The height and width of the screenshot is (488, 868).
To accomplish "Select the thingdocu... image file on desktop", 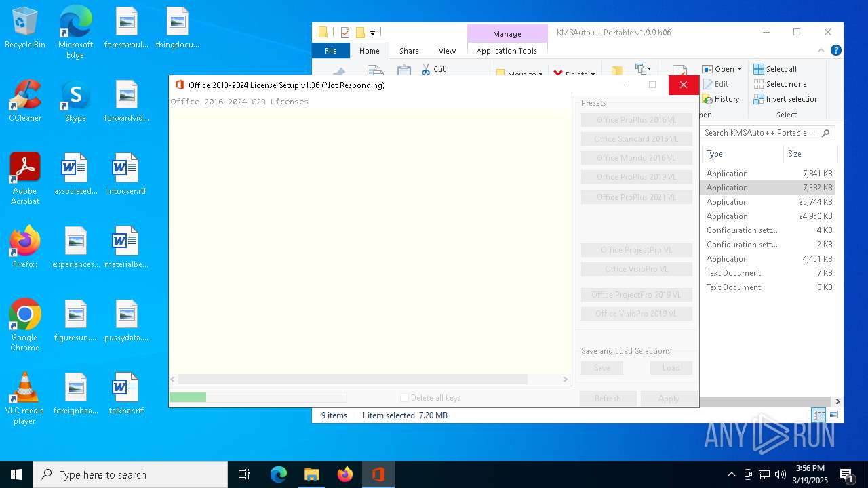I will pos(177,28).
